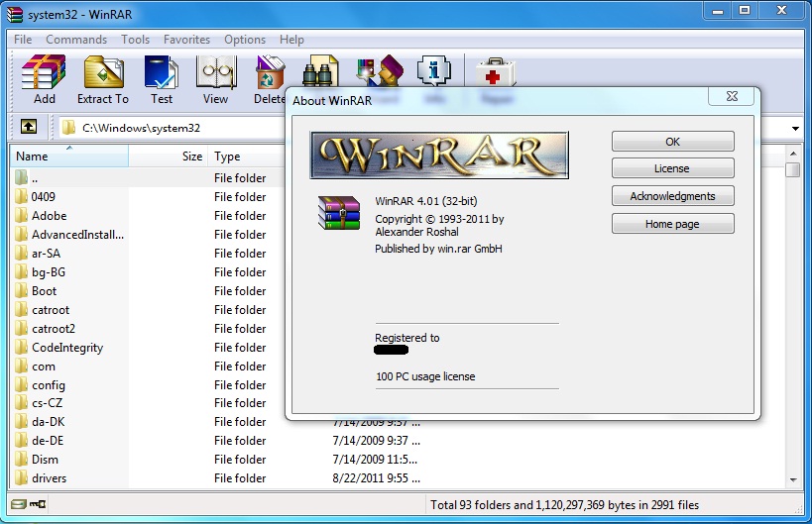
Task: Click the WinRAR books icon in About dialog
Action: click(x=339, y=213)
